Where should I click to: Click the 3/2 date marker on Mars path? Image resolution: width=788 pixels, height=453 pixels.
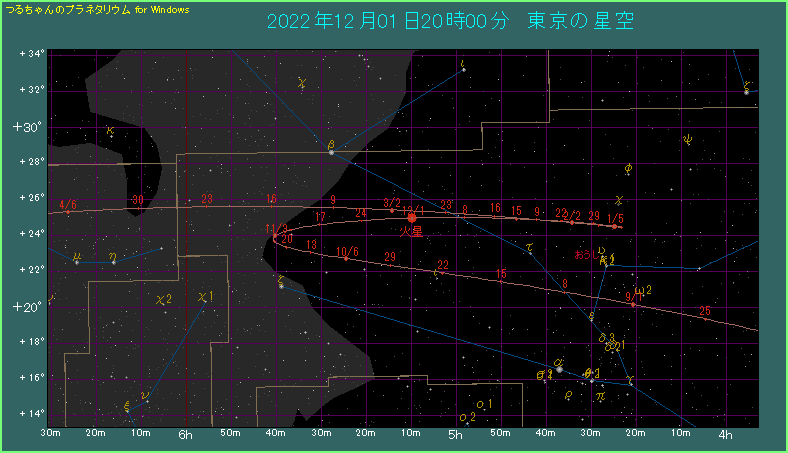click(392, 203)
